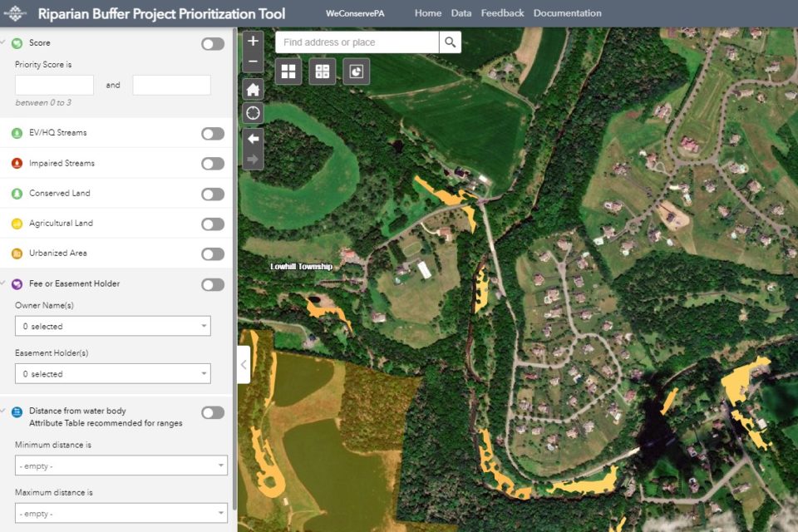
Task: Click the Riparian Buffer Project Prioritization Tool title
Action: click(x=161, y=14)
